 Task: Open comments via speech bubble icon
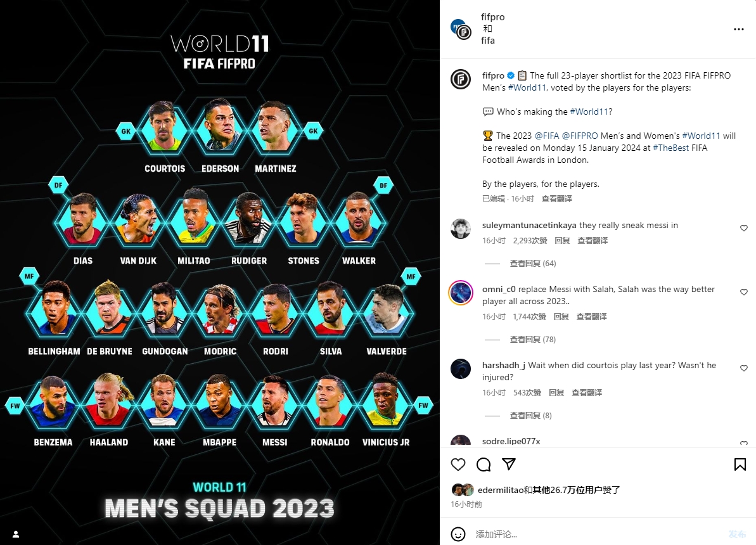pyautogui.click(x=484, y=465)
